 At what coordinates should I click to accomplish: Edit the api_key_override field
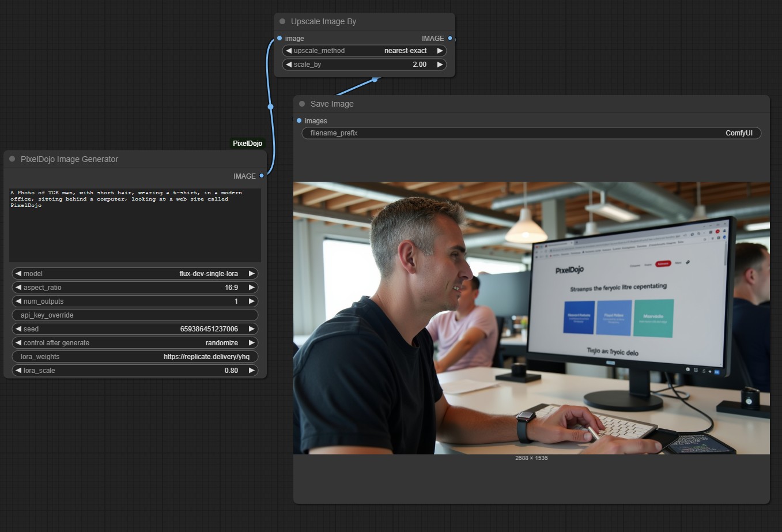135,315
